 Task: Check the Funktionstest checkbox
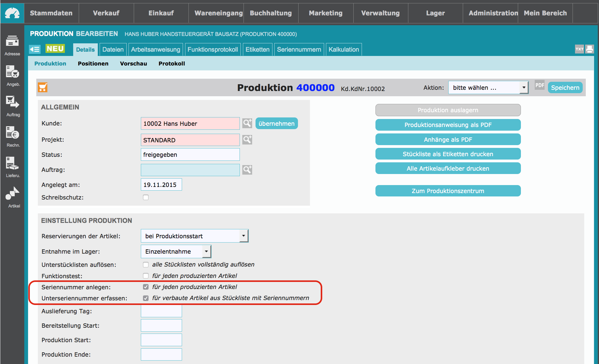(146, 276)
